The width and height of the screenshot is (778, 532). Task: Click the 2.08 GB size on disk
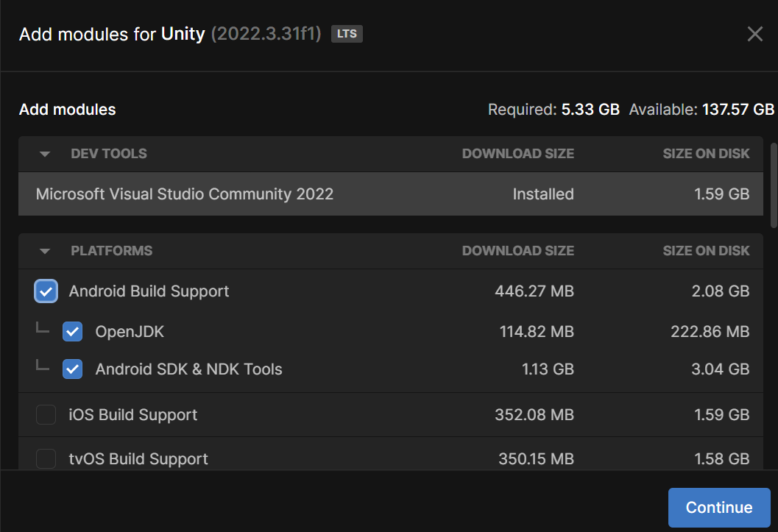pyautogui.click(x=721, y=291)
